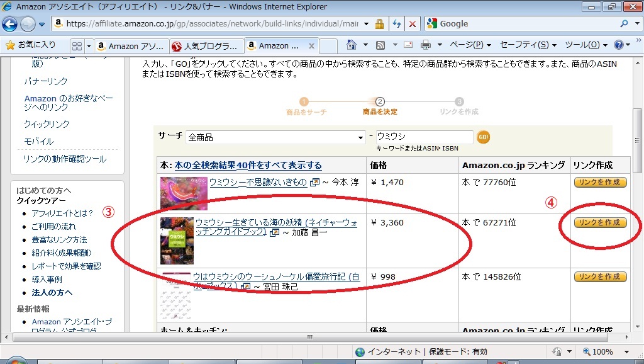Open ウミウシ―生きている海の妖精 title link

point(276,227)
